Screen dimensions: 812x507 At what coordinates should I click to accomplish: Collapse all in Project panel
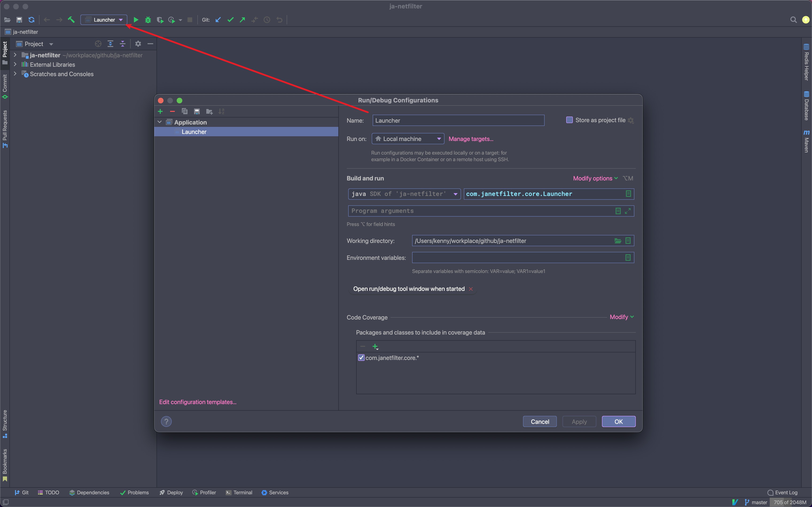(x=123, y=44)
